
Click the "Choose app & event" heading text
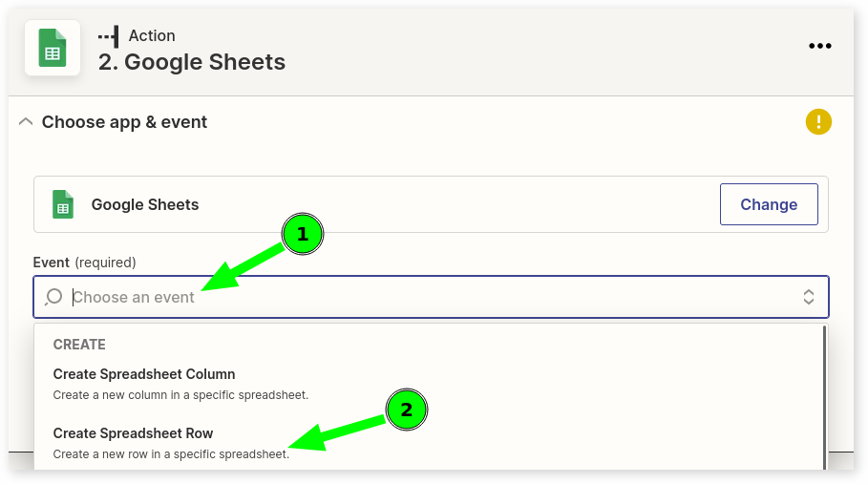click(124, 122)
